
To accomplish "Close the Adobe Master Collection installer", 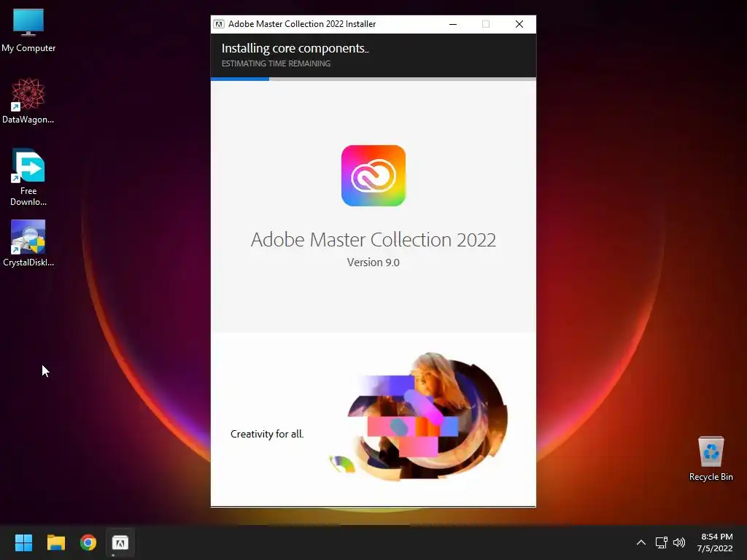I will [x=519, y=24].
